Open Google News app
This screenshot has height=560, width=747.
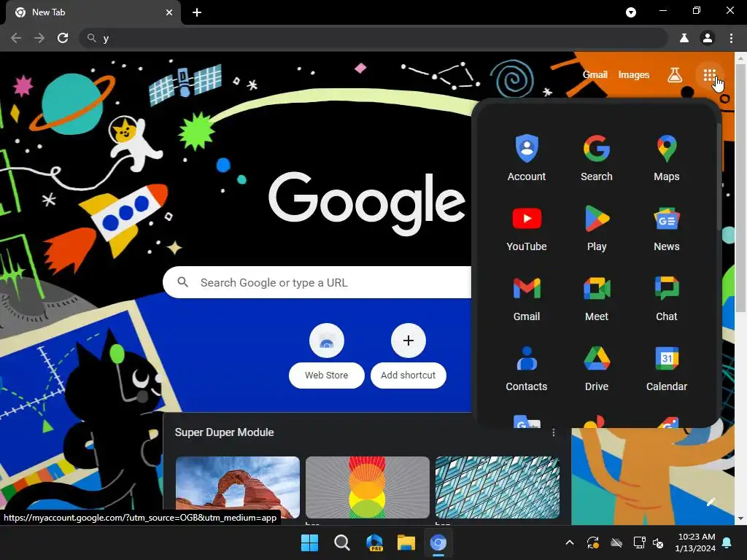point(667,227)
